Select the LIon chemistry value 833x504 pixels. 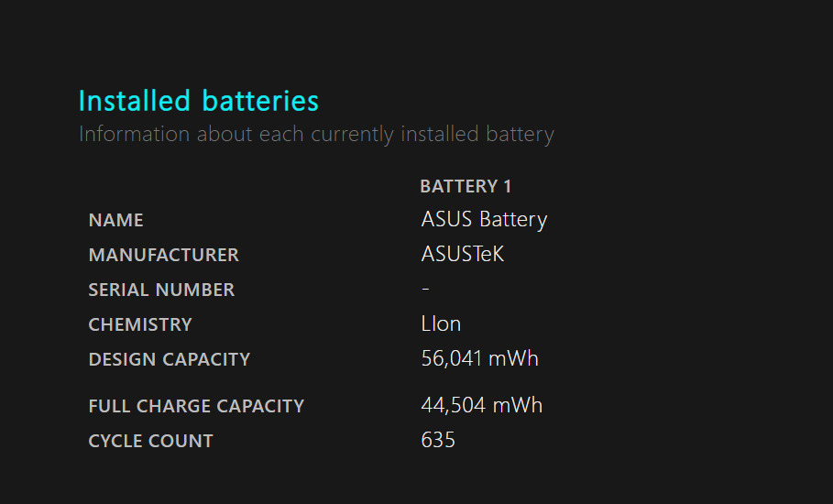(441, 324)
